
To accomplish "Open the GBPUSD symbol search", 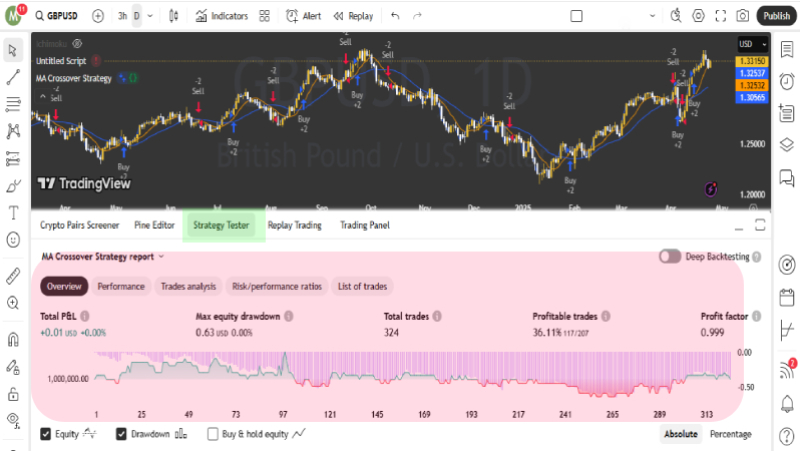I will (57, 16).
